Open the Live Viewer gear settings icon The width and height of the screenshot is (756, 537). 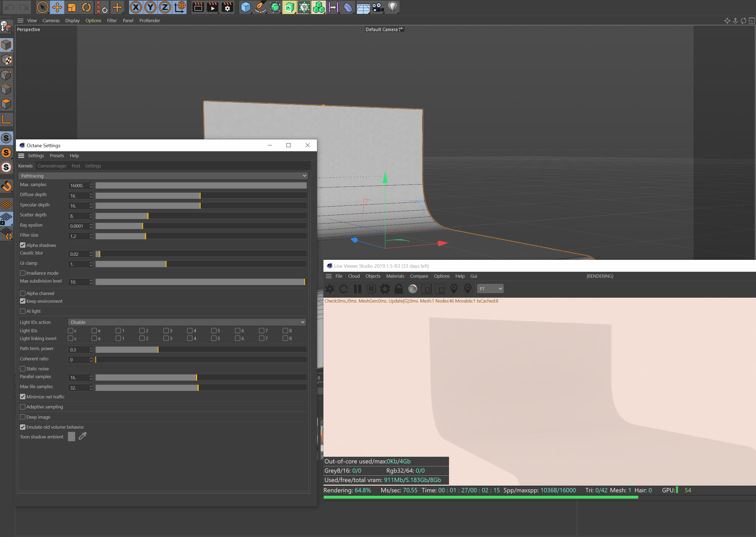(384, 289)
